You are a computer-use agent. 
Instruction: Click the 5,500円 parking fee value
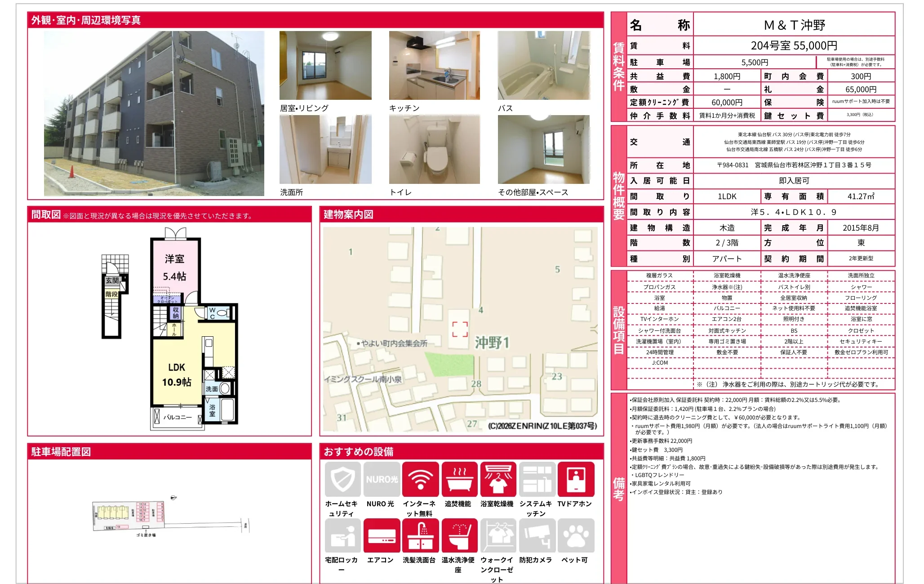(x=755, y=62)
